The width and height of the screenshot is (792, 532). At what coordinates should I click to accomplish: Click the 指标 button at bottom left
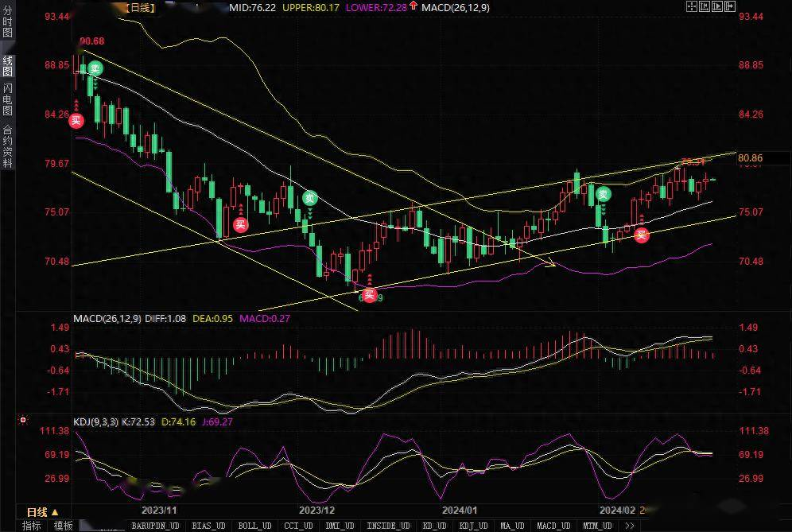click(32, 526)
